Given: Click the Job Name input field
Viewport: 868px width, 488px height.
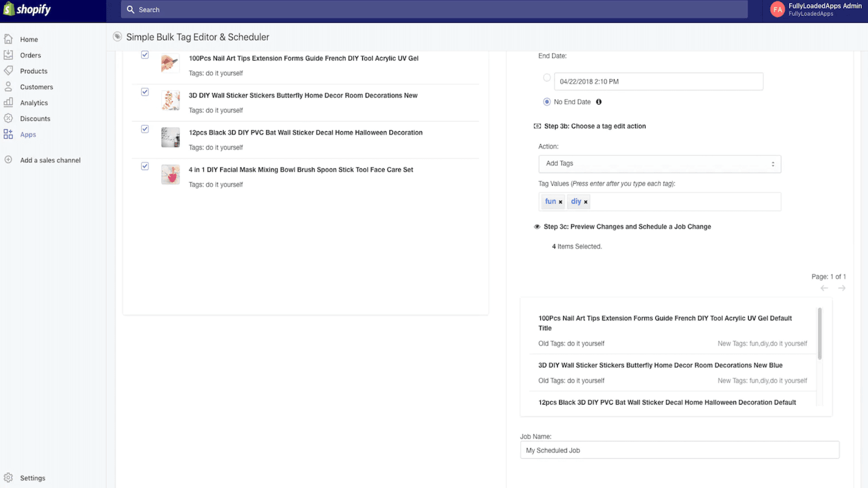Looking at the screenshot, I should point(679,450).
